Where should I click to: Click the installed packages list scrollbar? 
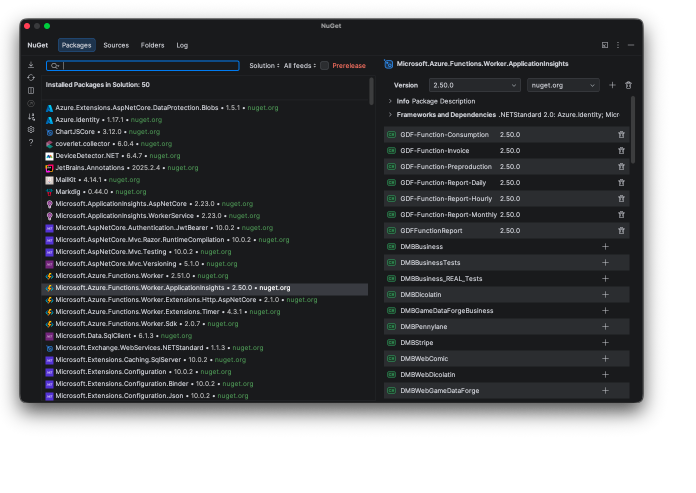click(x=371, y=91)
